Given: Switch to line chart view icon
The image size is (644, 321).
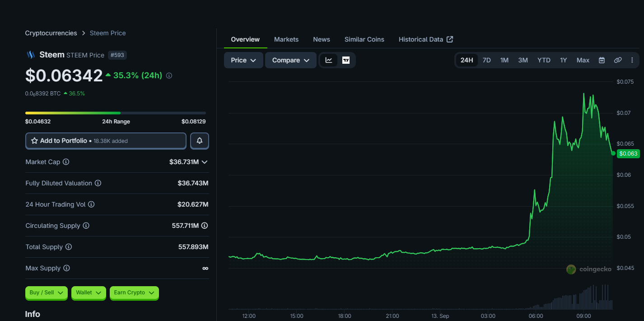Looking at the screenshot, I should 329,60.
